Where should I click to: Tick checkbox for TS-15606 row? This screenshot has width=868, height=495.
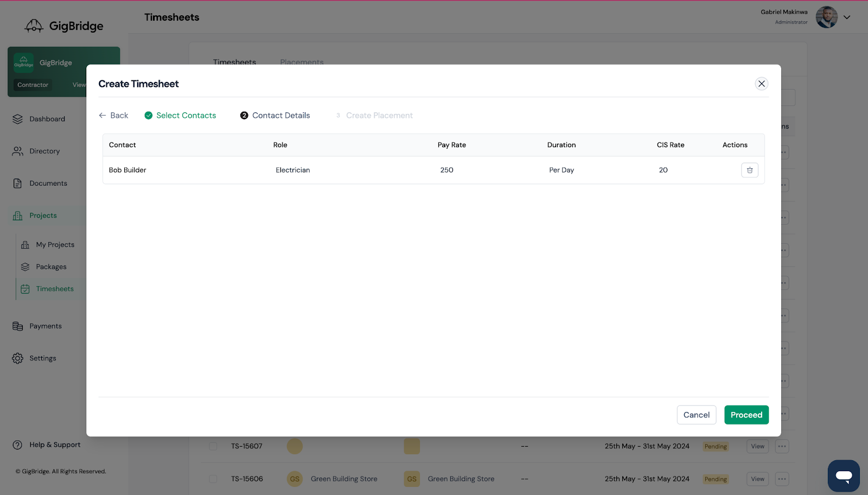pos(213,479)
